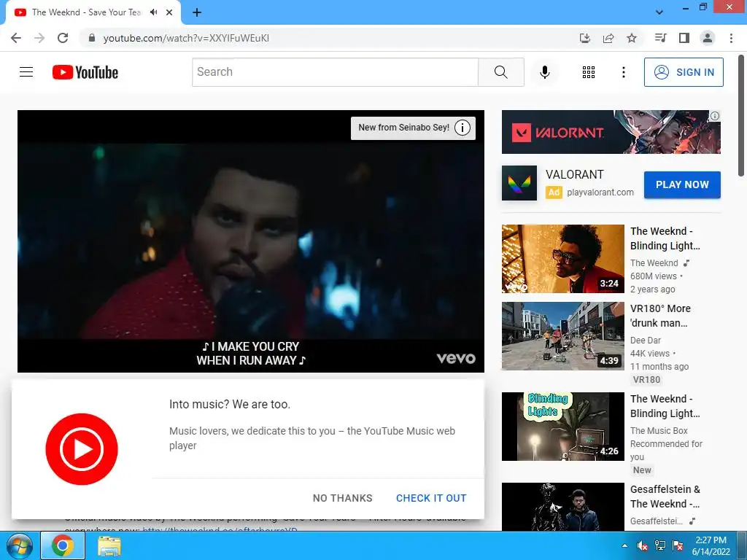Click the padlock site info icon

point(92,38)
